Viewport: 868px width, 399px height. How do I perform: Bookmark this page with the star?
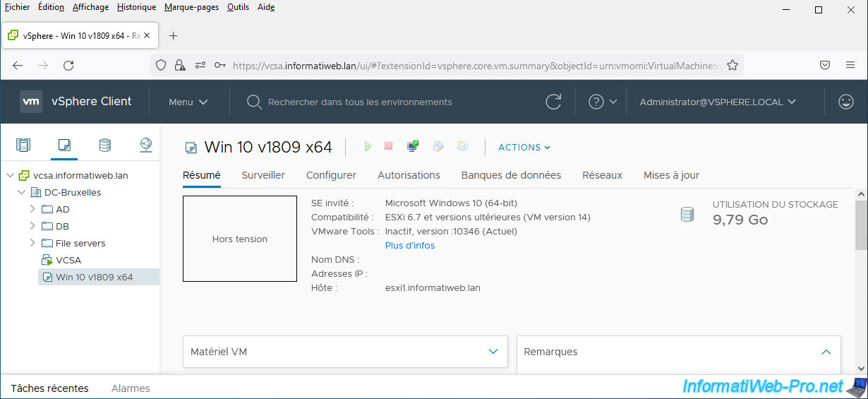(733, 65)
